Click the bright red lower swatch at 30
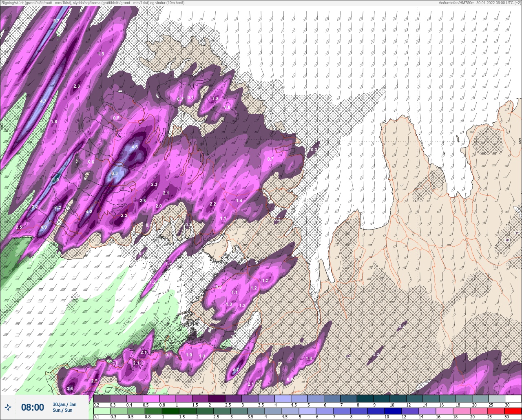 tap(513, 411)
